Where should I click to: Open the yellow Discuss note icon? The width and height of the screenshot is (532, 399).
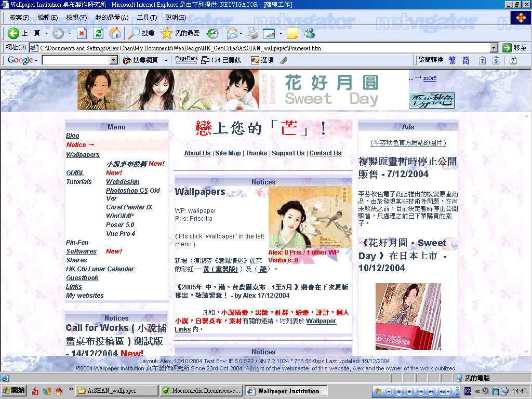(292, 33)
